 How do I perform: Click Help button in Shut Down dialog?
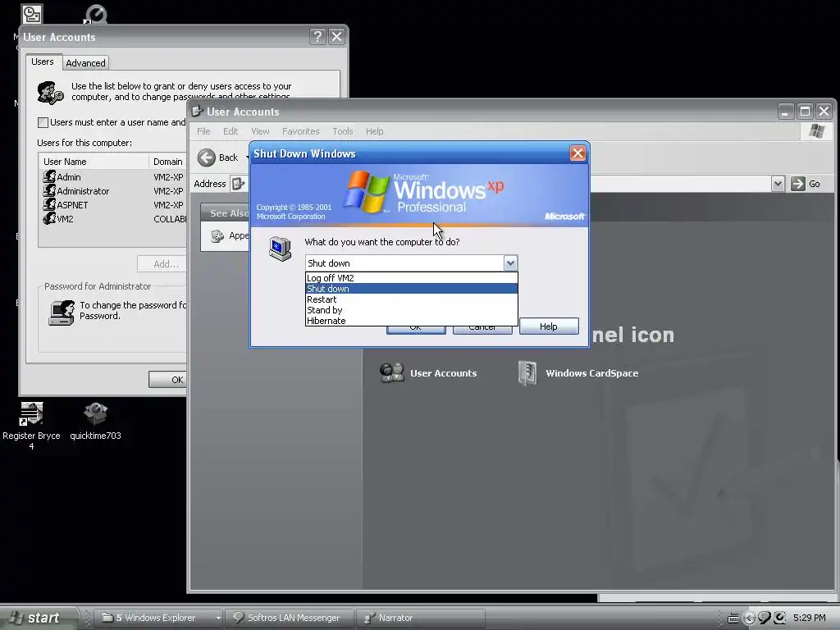549,326
